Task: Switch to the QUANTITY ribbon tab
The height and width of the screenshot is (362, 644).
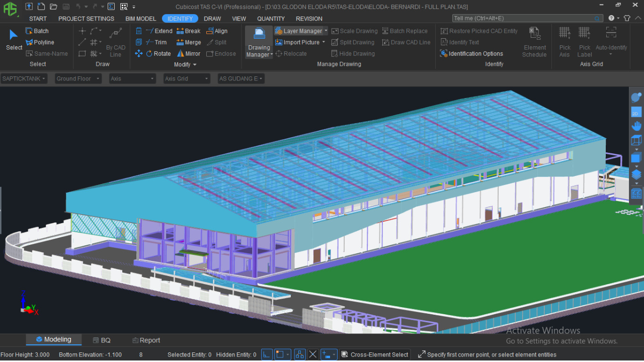Action: [x=271, y=19]
